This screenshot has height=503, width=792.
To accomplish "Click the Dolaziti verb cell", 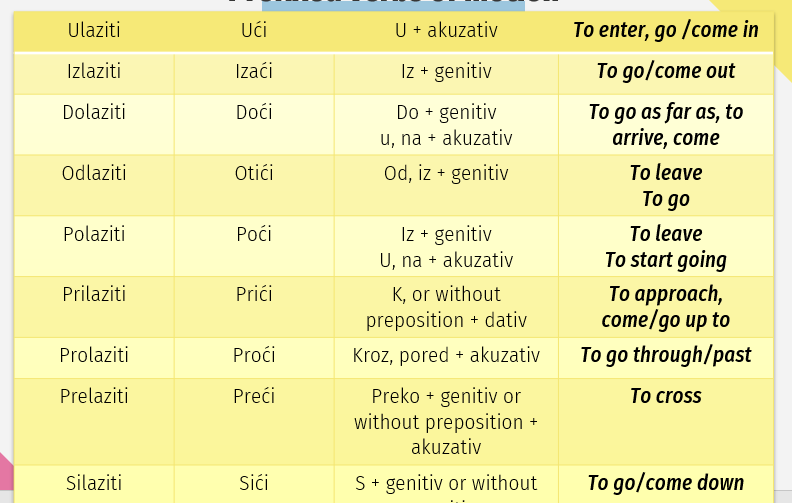I will [94, 125].
